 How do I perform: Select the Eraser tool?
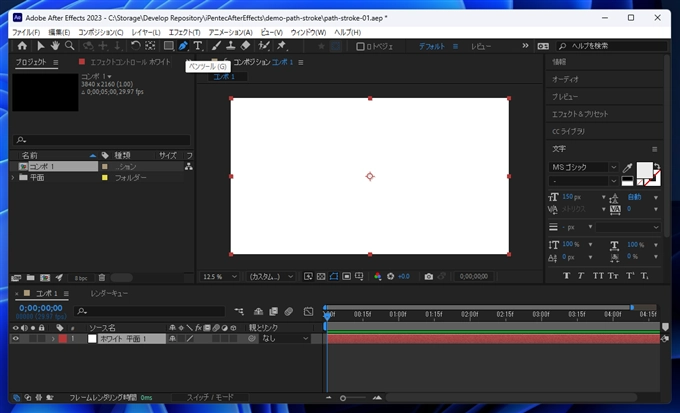246,46
